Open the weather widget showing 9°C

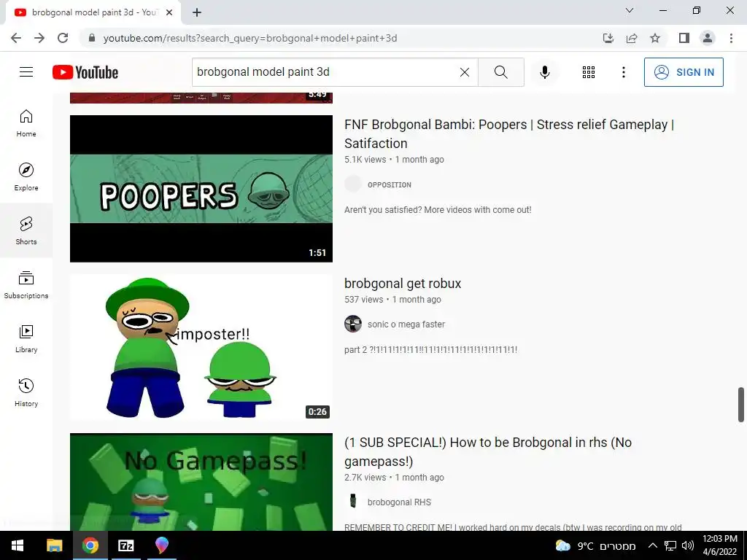click(595, 546)
